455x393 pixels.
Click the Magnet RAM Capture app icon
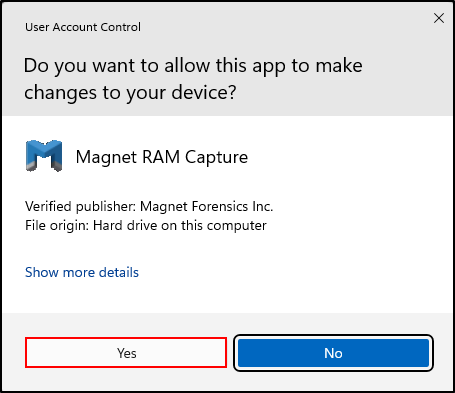[x=44, y=156]
